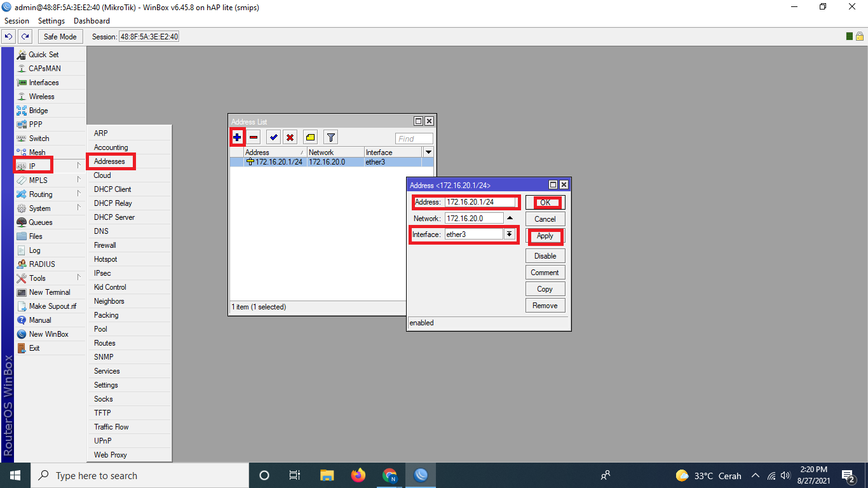Image resolution: width=868 pixels, height=488 pixels.
Task: Open Mesh sidebar entry
Action: pyautogui.click(x=50, y=152)
